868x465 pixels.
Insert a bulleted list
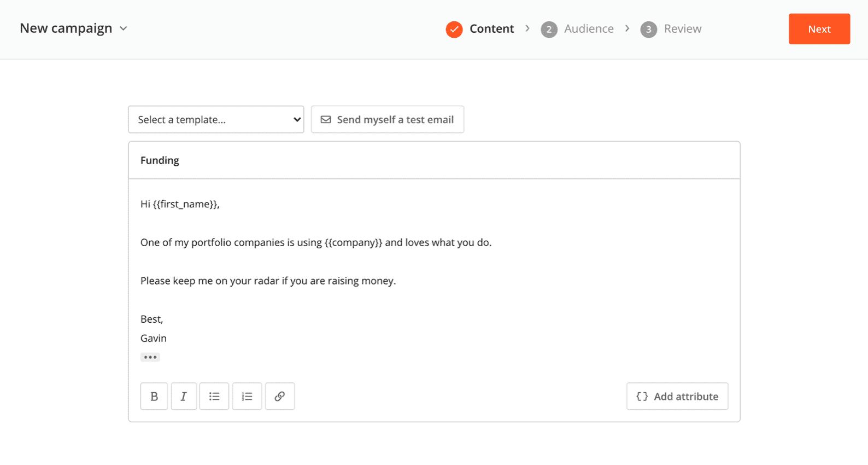tap(214, 396)
